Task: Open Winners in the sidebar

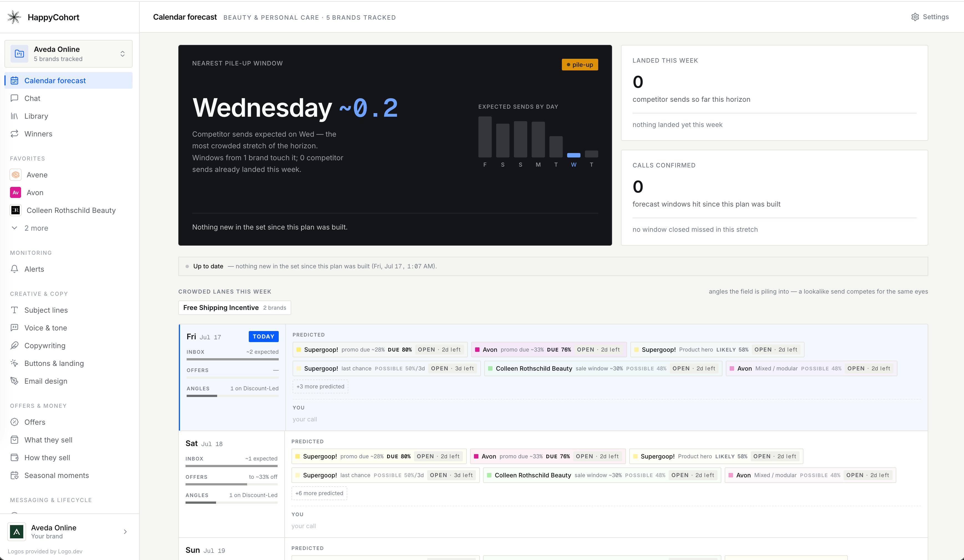Action: [69, 134]
